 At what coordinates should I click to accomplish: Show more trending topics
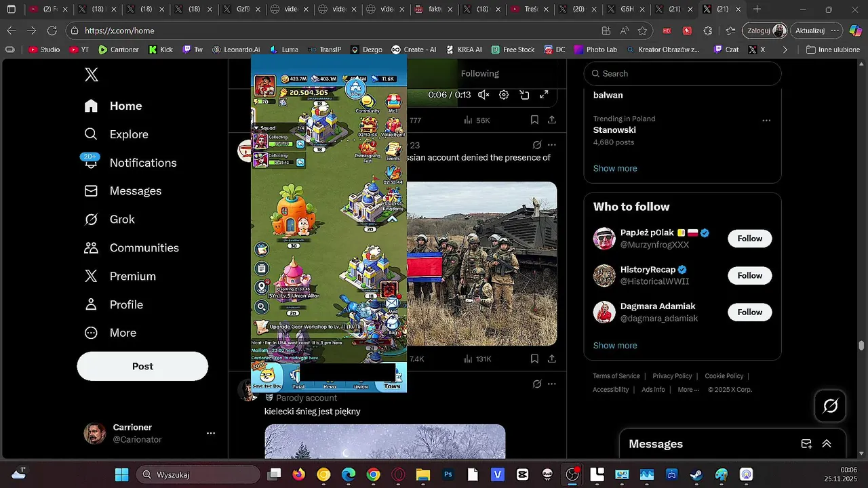[x=615, y=168]
